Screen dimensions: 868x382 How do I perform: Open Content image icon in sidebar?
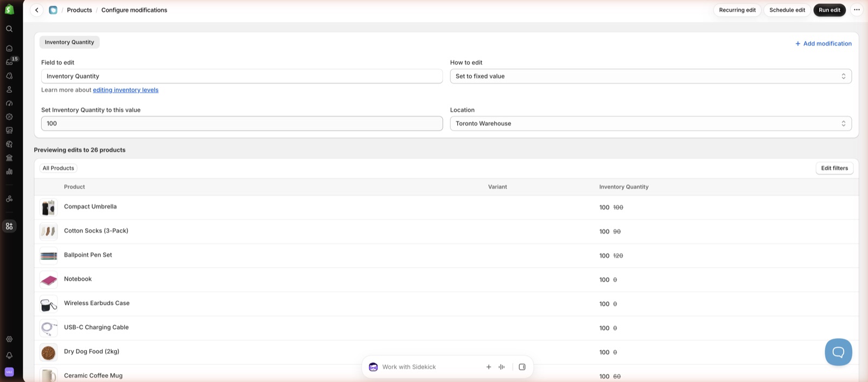(9, 131)
